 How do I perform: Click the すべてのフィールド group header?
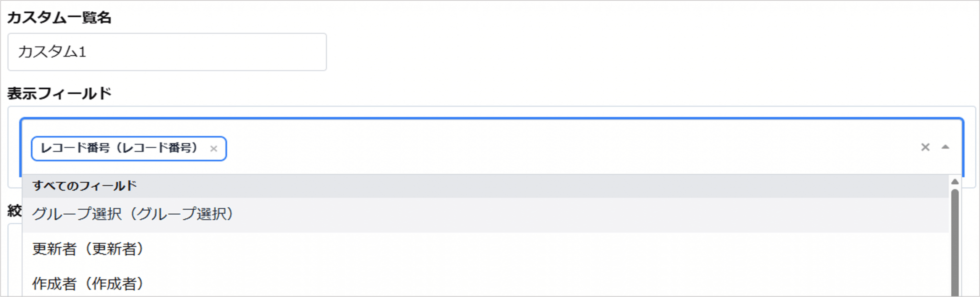tap(85, 186)
